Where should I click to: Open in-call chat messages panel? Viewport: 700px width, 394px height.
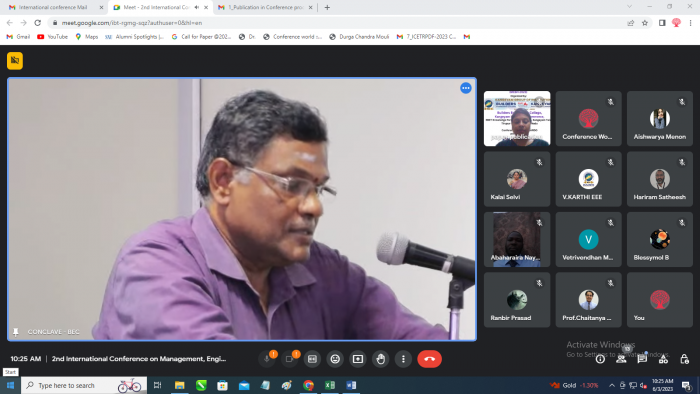pyautogui.click(x=642, y=359)
